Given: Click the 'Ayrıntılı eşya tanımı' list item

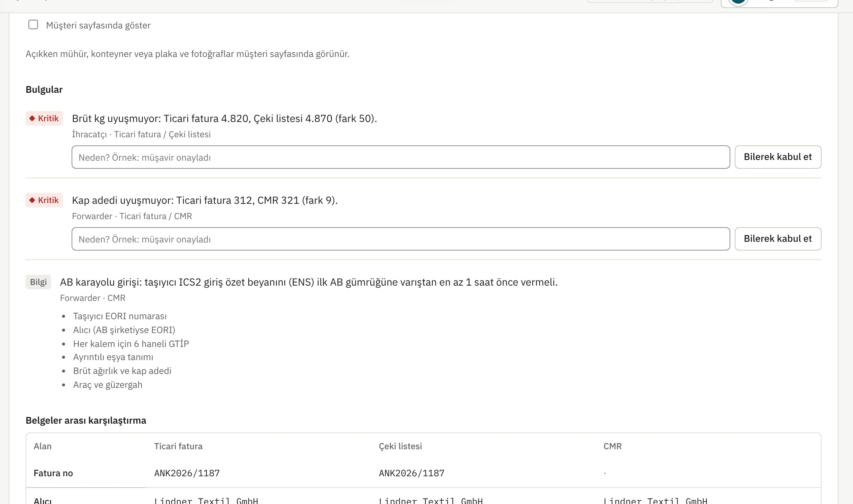Looking at the screenshot, I should coord(113,357).
